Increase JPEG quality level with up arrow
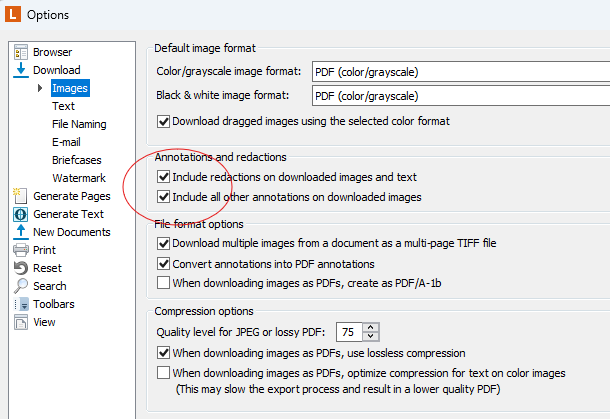The width and height of the screenshot is (610, 419). pyautogui.click(x=371, y=328)
